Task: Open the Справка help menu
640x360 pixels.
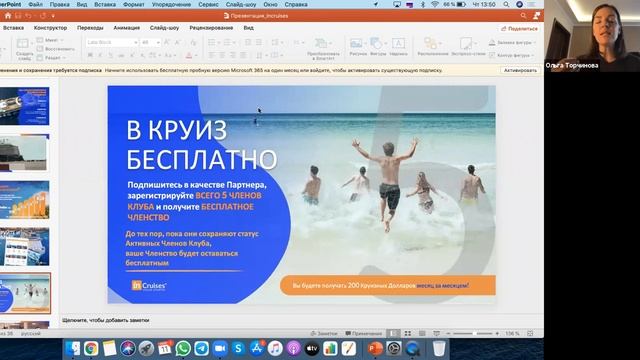Action: click(x=296, y=4)
